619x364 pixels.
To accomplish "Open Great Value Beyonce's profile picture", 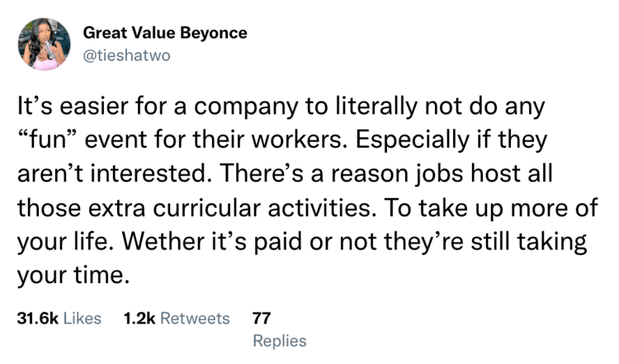I will 45,45.
